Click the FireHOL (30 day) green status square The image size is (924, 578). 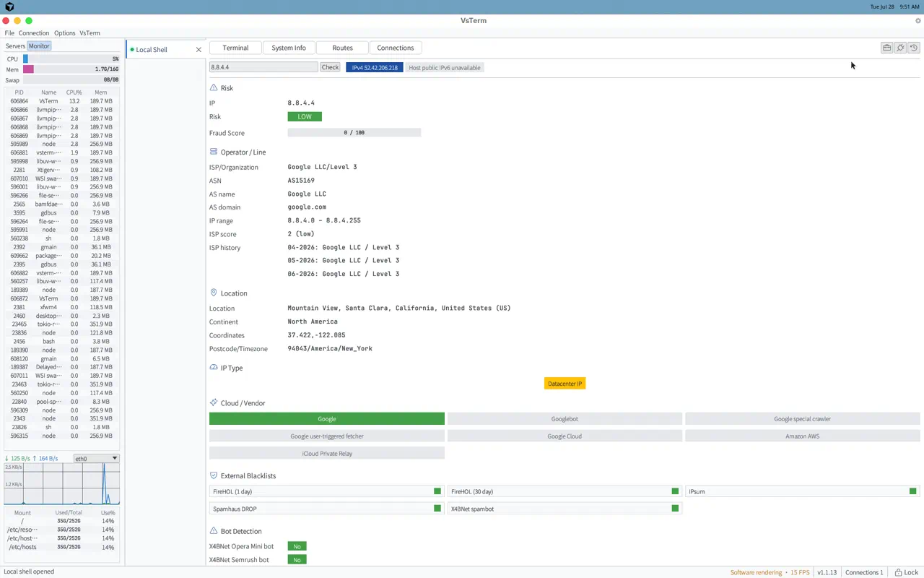[675, 491]
